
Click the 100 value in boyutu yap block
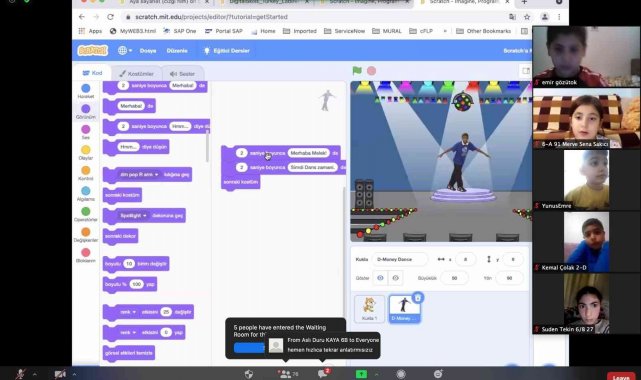tap(136, 284)
